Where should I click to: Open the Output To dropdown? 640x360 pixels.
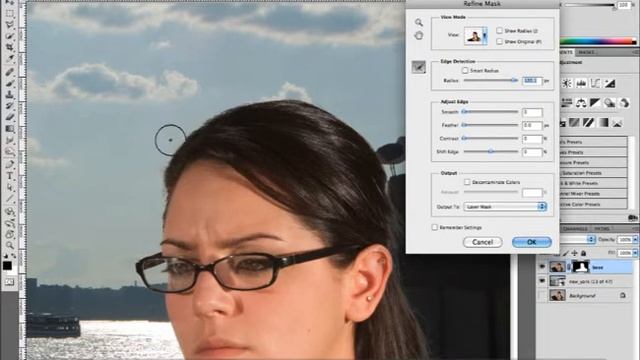505,207
